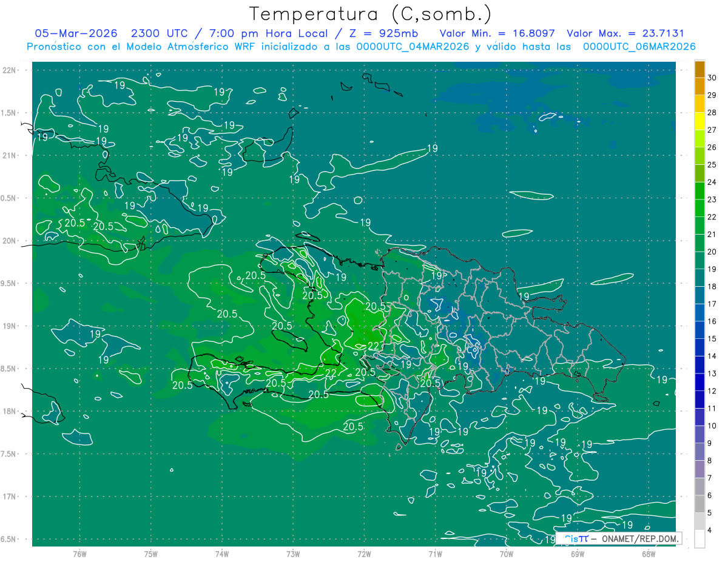Viewport: 728px width, 562px height.
Task: Select the '05-Mar-2026' date text
Action: pos(76,33)
